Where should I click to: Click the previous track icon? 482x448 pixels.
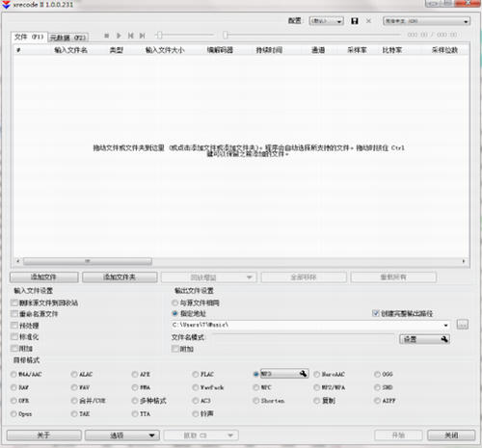pyautogui.click(x=130, y=36)
